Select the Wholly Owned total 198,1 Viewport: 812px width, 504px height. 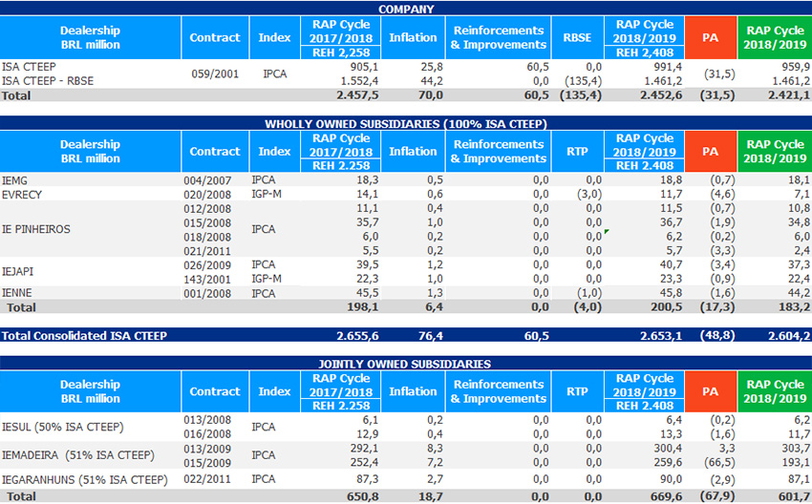[363, 307]
